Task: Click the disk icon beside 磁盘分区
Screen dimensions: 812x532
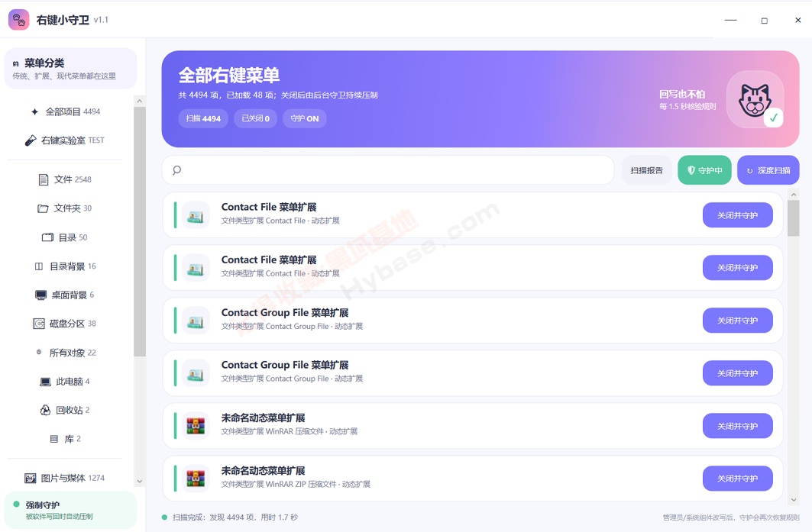Action: (x=39, y=324)
